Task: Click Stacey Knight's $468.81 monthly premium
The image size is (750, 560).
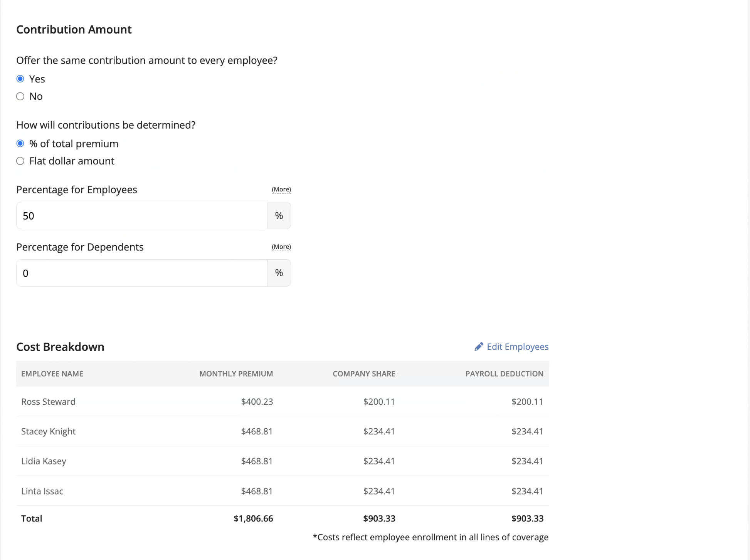Action: coord(257,431)
